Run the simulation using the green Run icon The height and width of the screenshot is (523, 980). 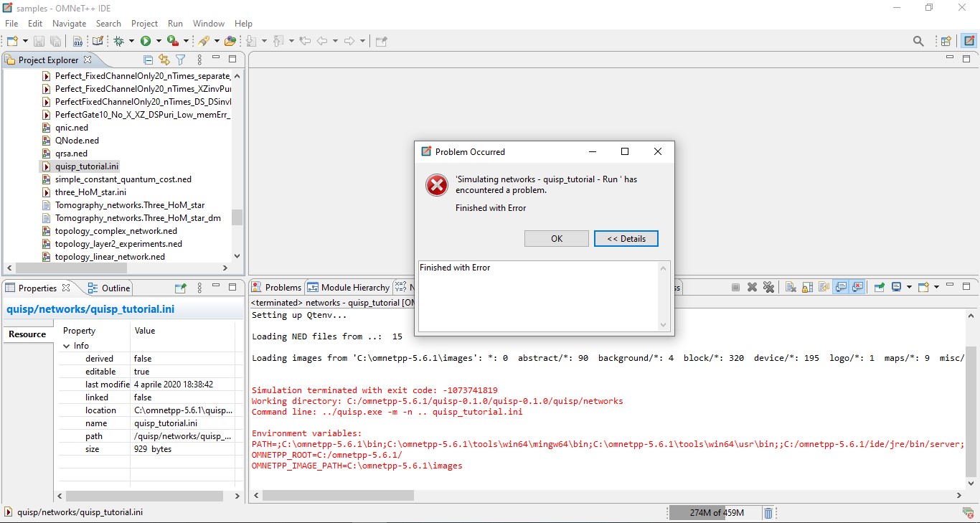[x=146, y=41]
